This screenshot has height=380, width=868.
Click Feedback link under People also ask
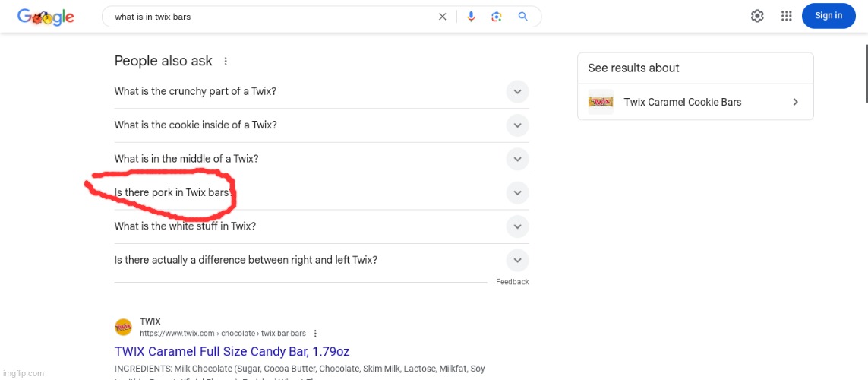point(512,282)
